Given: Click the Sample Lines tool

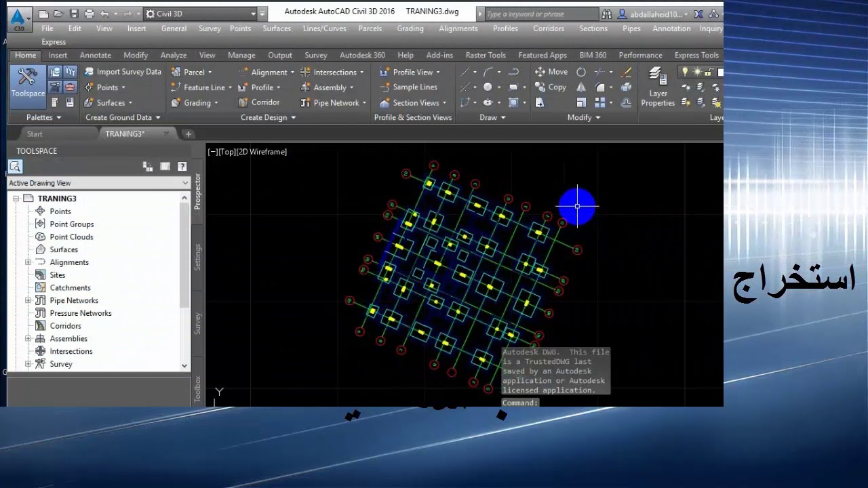Looking at the screenshot, I should [408, 87].
